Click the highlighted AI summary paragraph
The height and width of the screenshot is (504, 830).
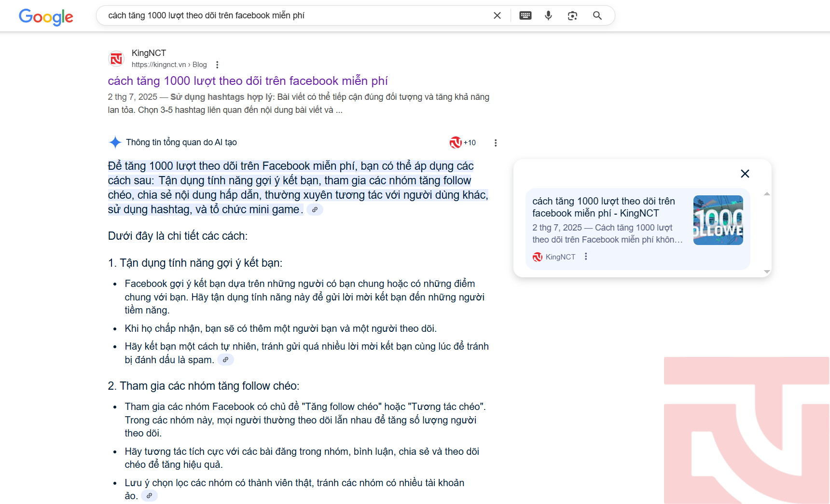point(298,188)
